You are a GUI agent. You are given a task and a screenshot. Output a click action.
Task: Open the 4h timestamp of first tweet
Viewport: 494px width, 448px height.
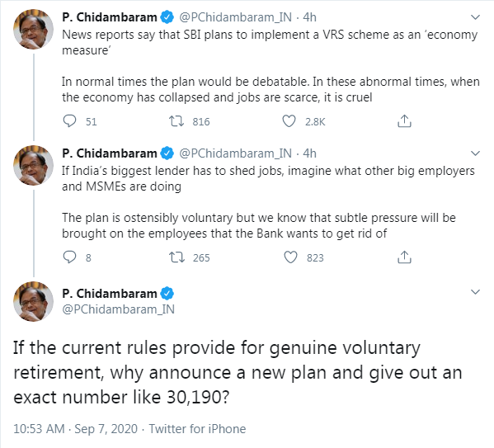(x=310, y=17)
